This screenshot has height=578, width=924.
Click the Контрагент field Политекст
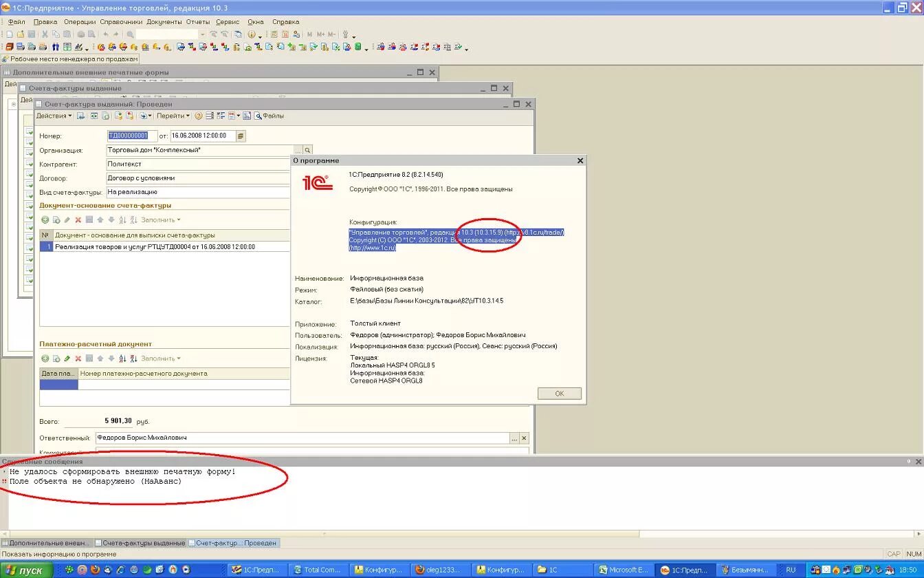(198, 164)
